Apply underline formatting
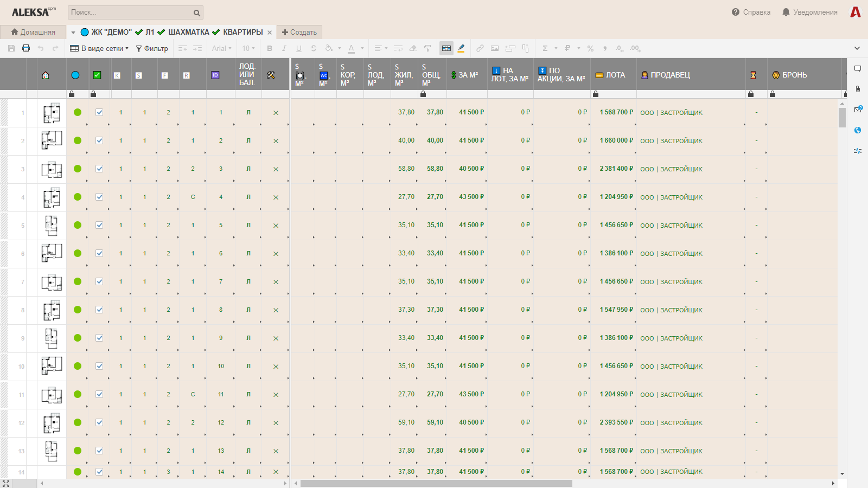868x488 pixels. 299,48
